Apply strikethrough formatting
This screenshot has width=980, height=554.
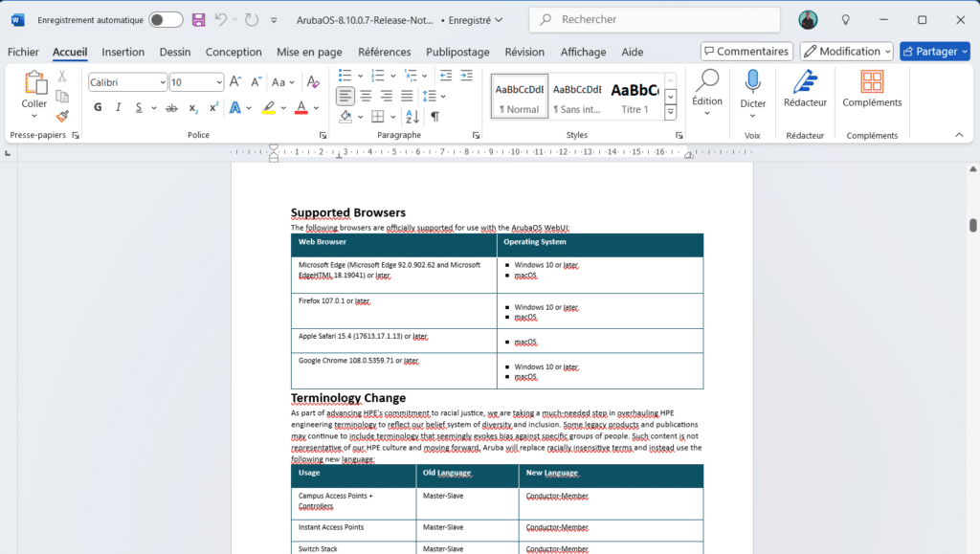coord(171,108)
